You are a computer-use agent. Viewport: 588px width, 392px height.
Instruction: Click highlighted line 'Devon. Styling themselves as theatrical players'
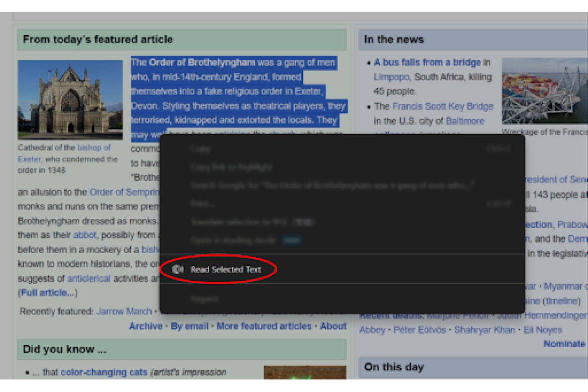point(238,106)
